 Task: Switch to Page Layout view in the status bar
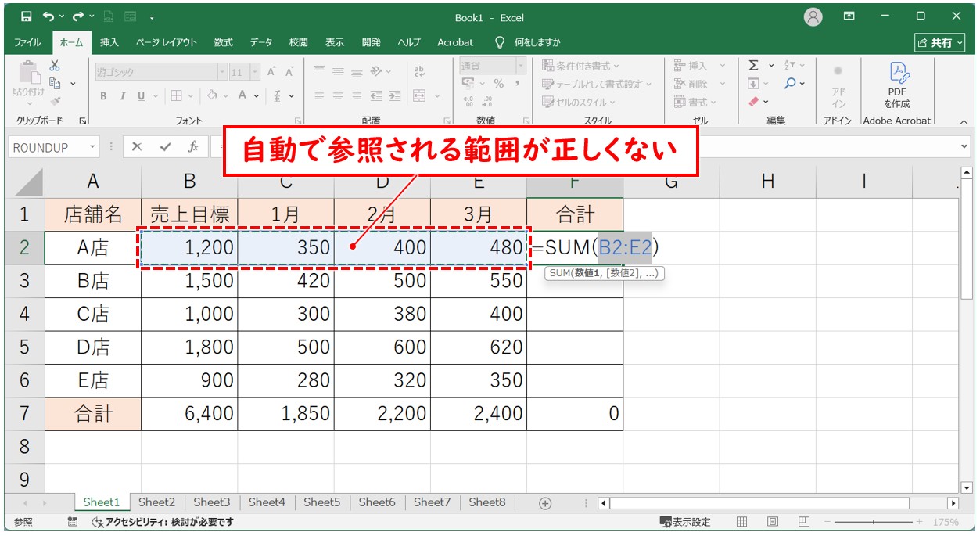pyautogui.click(x=773, y=522)
